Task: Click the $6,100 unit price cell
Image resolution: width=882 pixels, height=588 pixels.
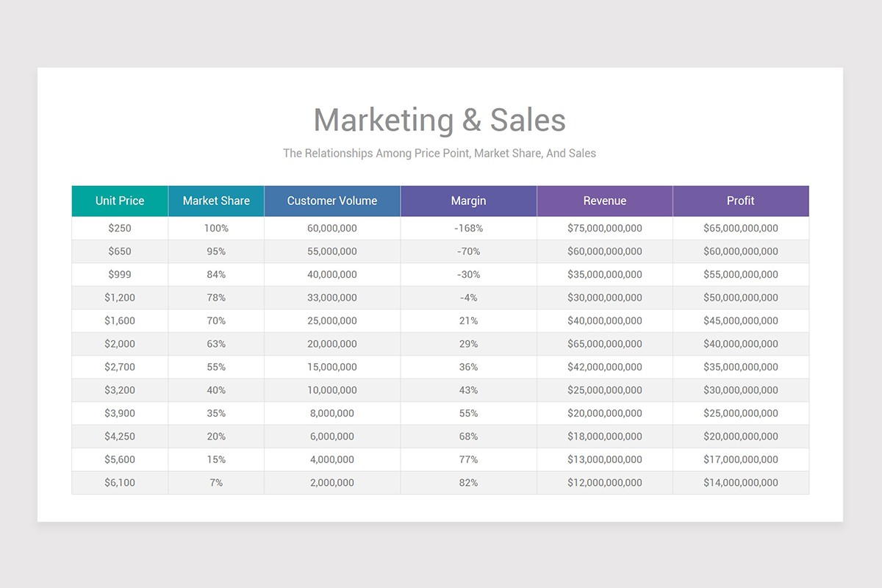Action: coord(119,482)
